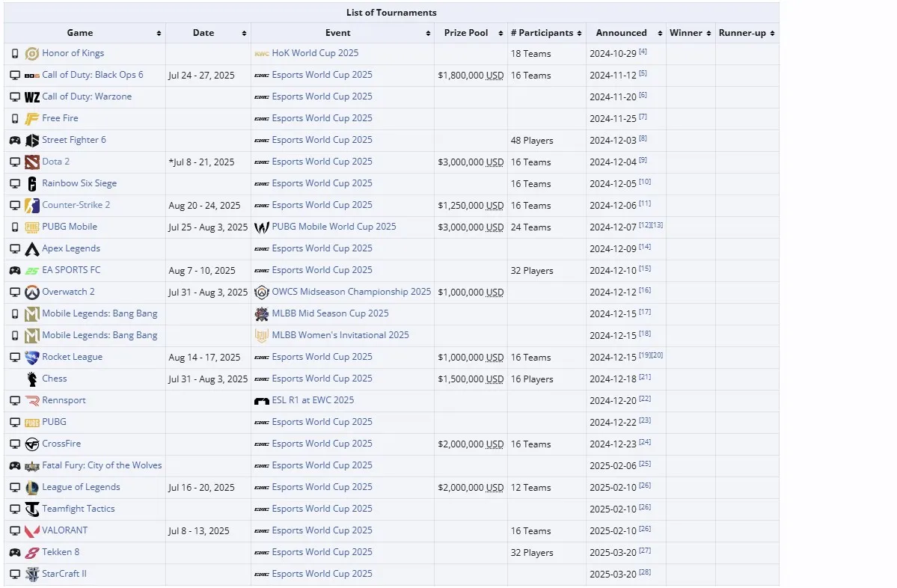
Task: Open citation [28] in the StarCraft II row
Action: (x=645, y=572)
